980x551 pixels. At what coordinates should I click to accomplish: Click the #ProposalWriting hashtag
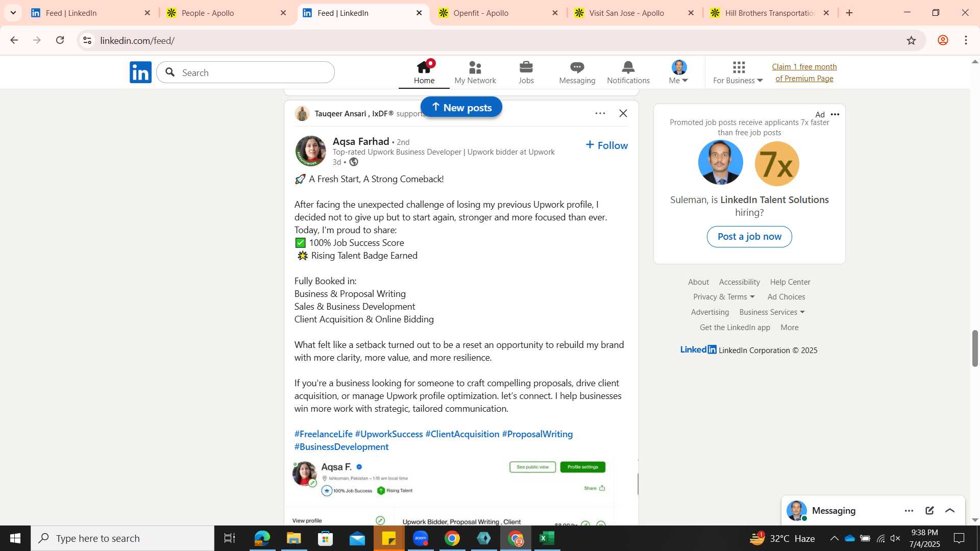(x=537, y=434)
